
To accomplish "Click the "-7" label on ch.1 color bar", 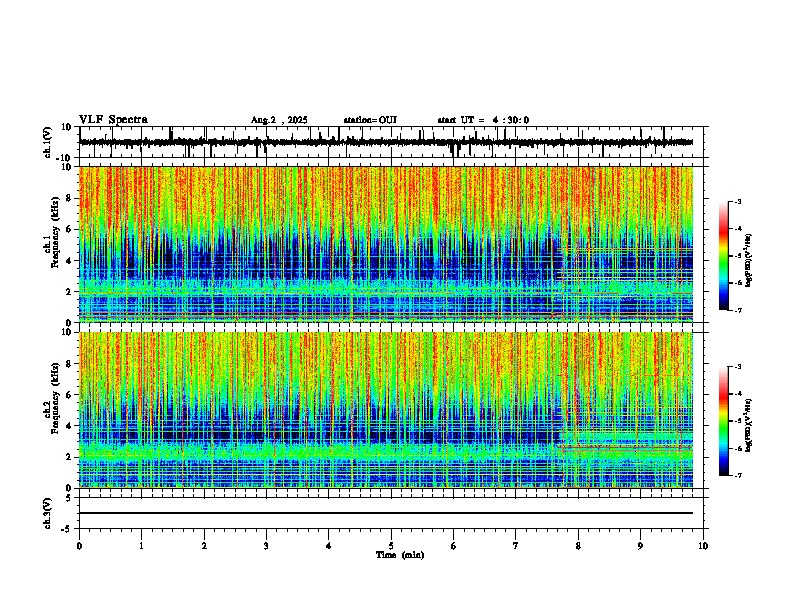I will pos(737,310).
